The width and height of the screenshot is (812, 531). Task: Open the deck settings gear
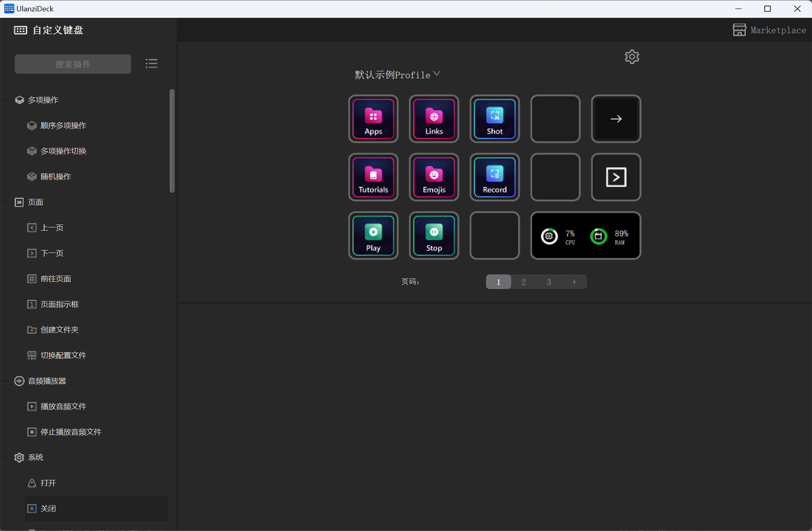click(x=632, y=57)
